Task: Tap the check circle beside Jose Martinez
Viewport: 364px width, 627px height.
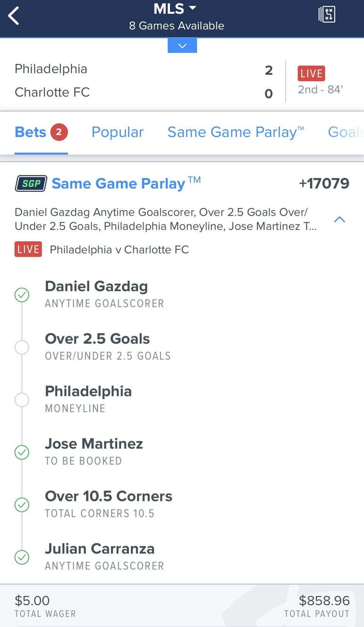Action: [x=22, y=452]
